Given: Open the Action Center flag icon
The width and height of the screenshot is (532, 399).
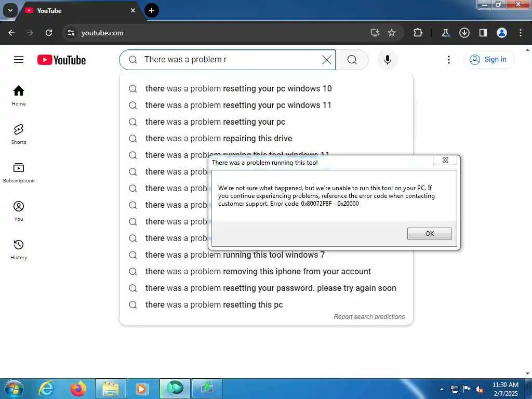Looking at the screenshot, I should tap(467, 389).
